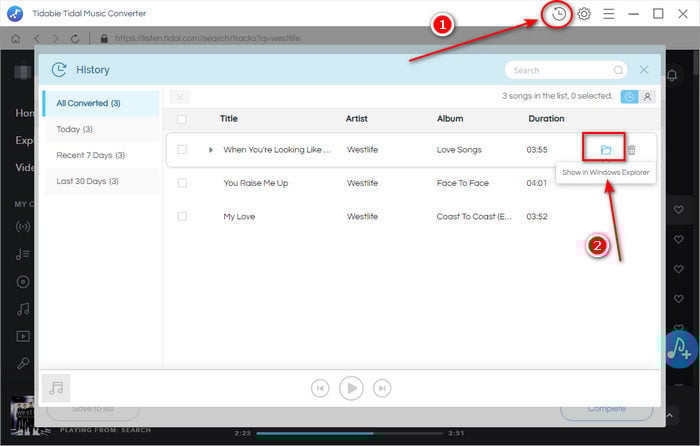The image size is (700, 446).
Task: Play When You're Looking Like track triangle
Action: tap(211, 150)
